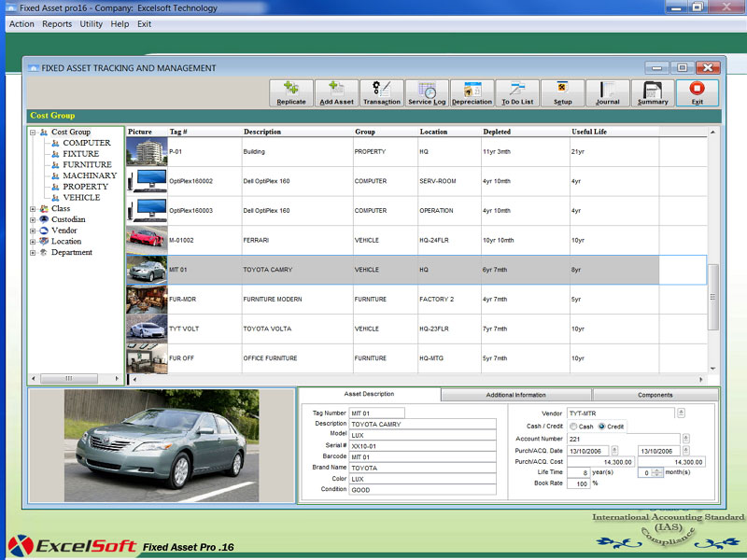The width and height of the screenshot is (747, 560).
Task: Click the Brand Name input field
Action: pos(423,469)
